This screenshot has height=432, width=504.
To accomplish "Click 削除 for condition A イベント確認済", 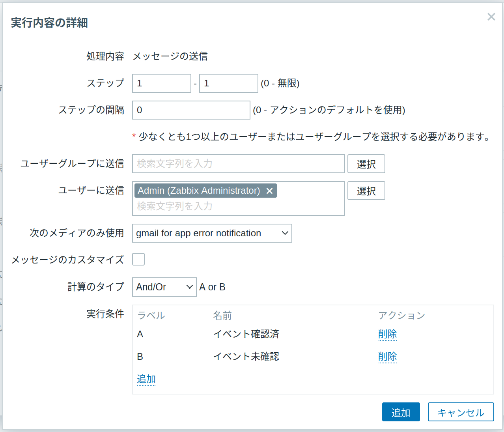I will 387,334.
